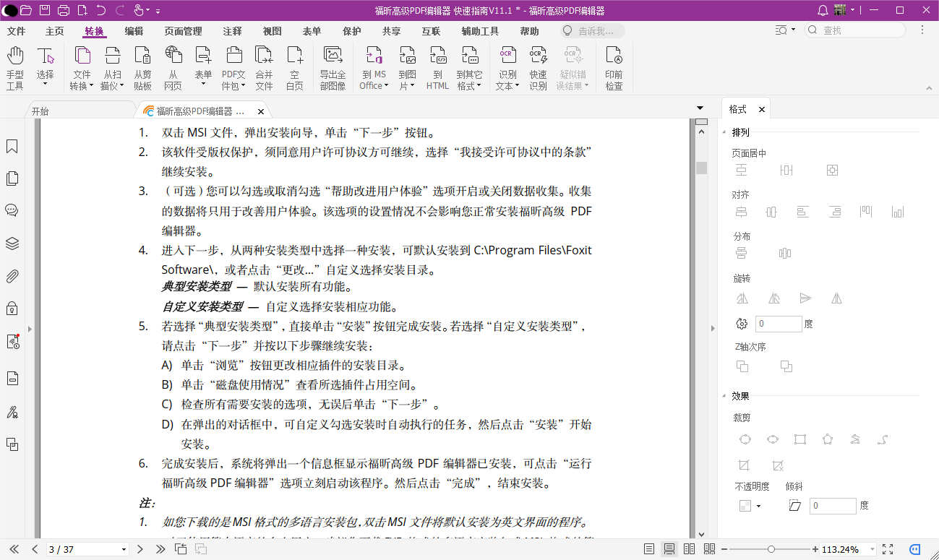Open the Digital Signatures pen panel

click(x=12, y=412)
